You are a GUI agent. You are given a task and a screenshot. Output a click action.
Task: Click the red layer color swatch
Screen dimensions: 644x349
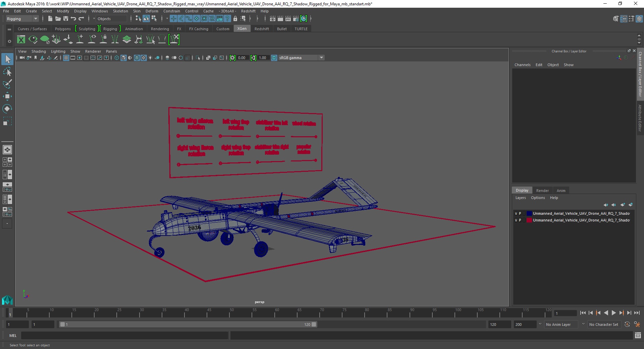529,220
